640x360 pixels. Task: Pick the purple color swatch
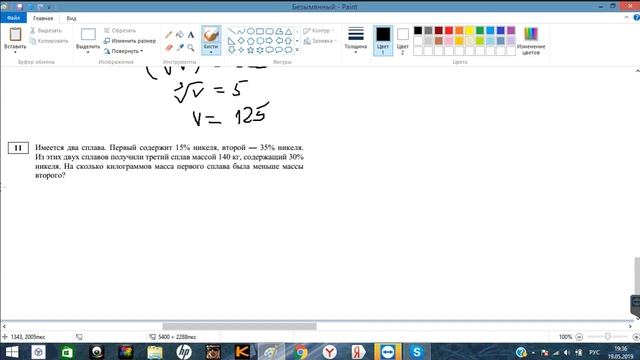[x=511, y=31]
